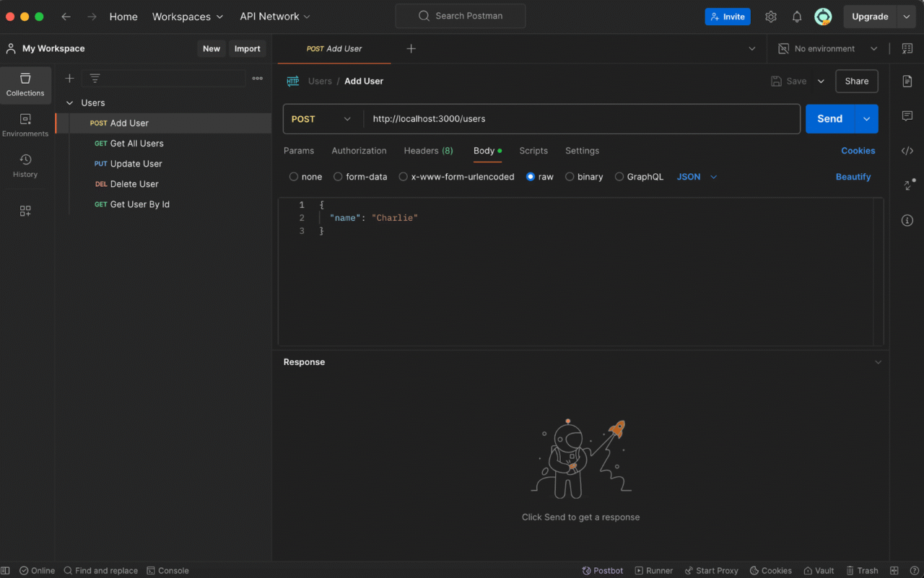
Task: Open Postman settings gear icon
Action: [771, 17]
